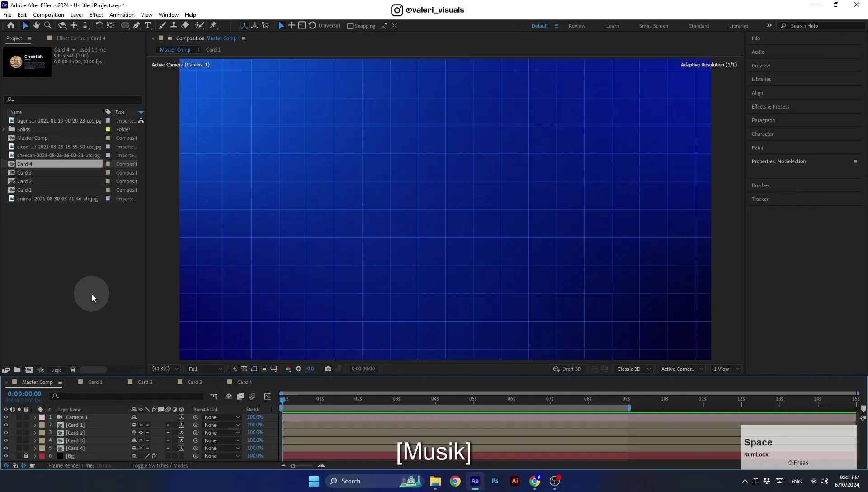Screen dimensions: 868x492
Task: Open the Graph Editor icon
Action: [268, 397]
